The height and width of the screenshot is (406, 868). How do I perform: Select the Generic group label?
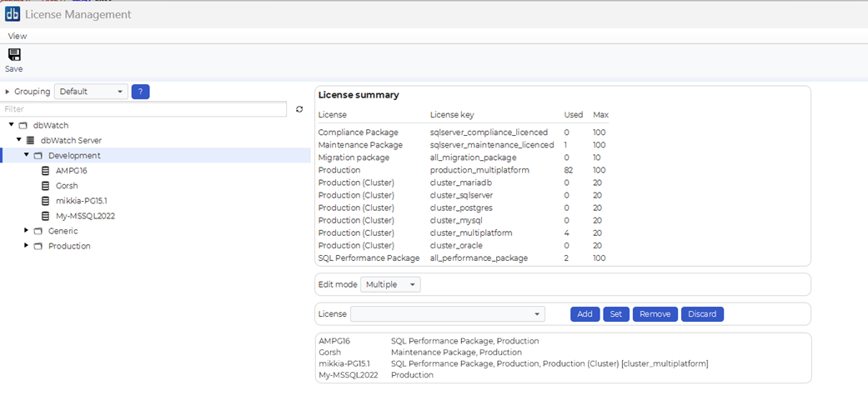[x=63, y=231]
